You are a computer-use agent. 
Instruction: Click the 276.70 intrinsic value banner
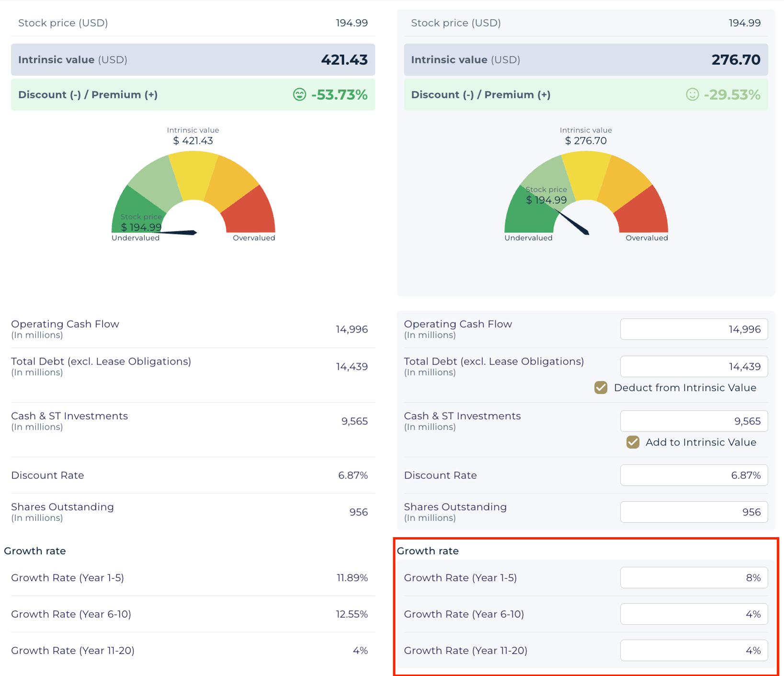pyautogui.click(x=586, y=59)
